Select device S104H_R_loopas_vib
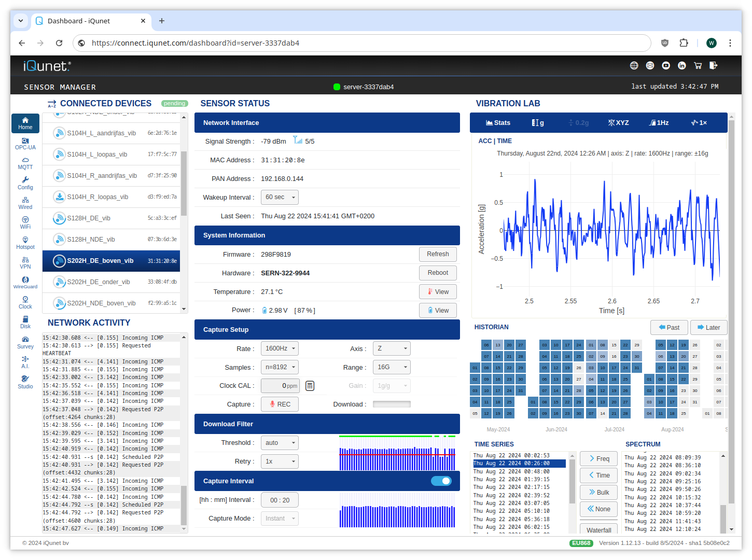Viewport: 752px width, 560px height. [x=111, y=197]
